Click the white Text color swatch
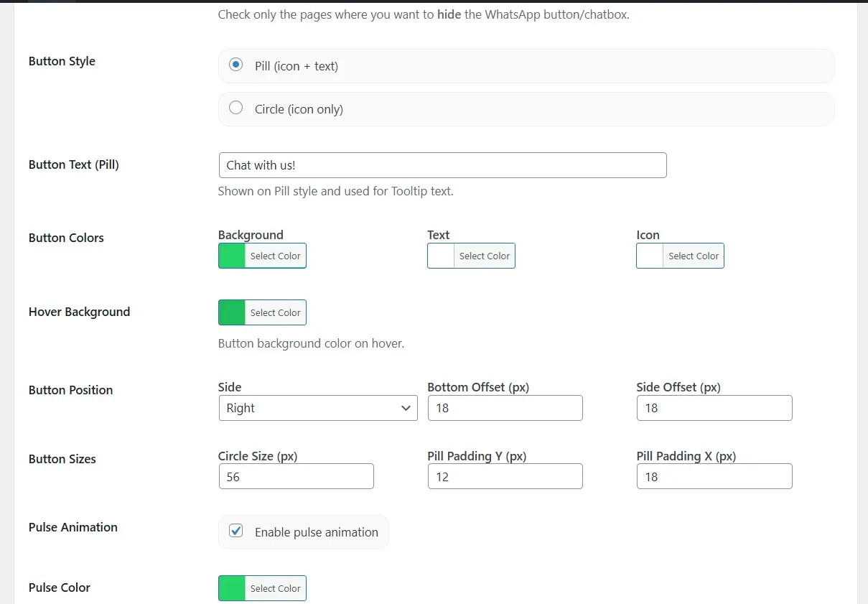Viewport: 868px width, 604px height. tap(441, 256)
